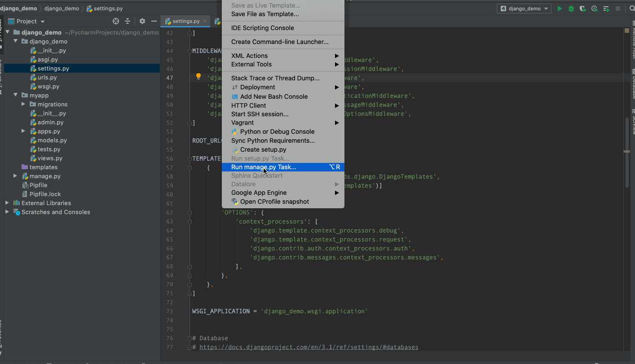This screenshot has height=364, width=635.
Task: Open views.py in myapp
Action: (50, 158)
